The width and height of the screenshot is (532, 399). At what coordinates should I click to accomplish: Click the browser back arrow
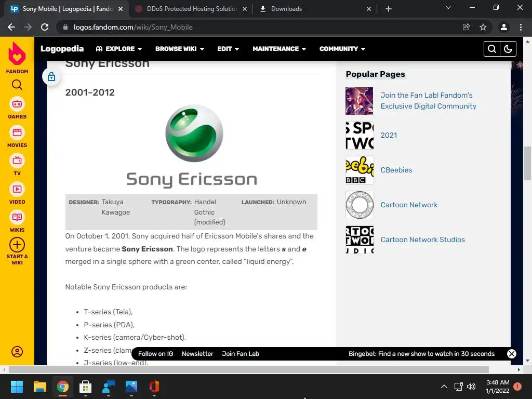point(11,27)
